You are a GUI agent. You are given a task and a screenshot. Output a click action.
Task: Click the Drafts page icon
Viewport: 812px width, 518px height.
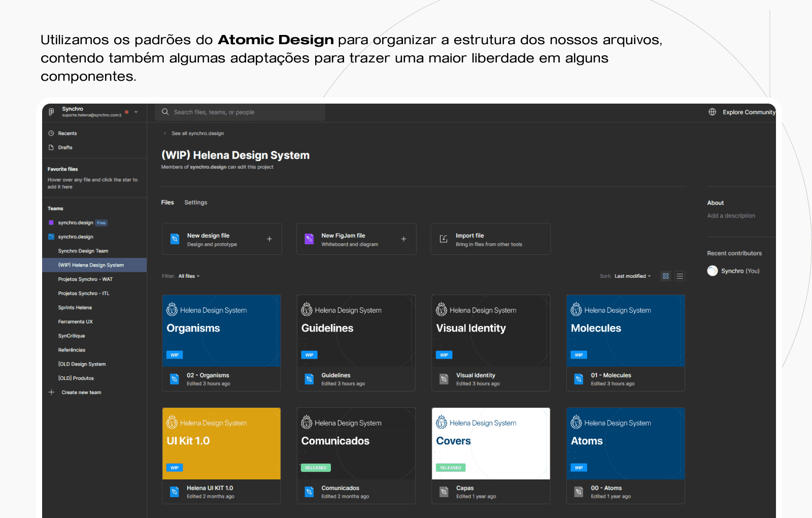(x=51, y=147)
